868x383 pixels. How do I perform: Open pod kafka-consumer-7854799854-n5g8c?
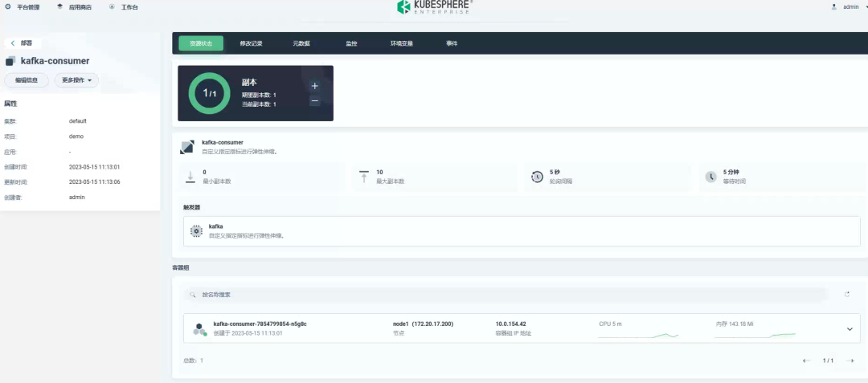pos(260,324)
